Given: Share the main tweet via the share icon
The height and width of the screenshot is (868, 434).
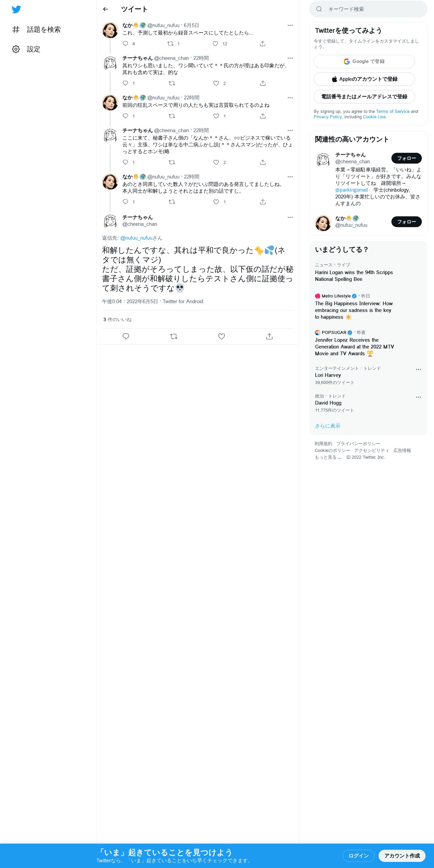Looking at the screenshot, I should 269,336.
